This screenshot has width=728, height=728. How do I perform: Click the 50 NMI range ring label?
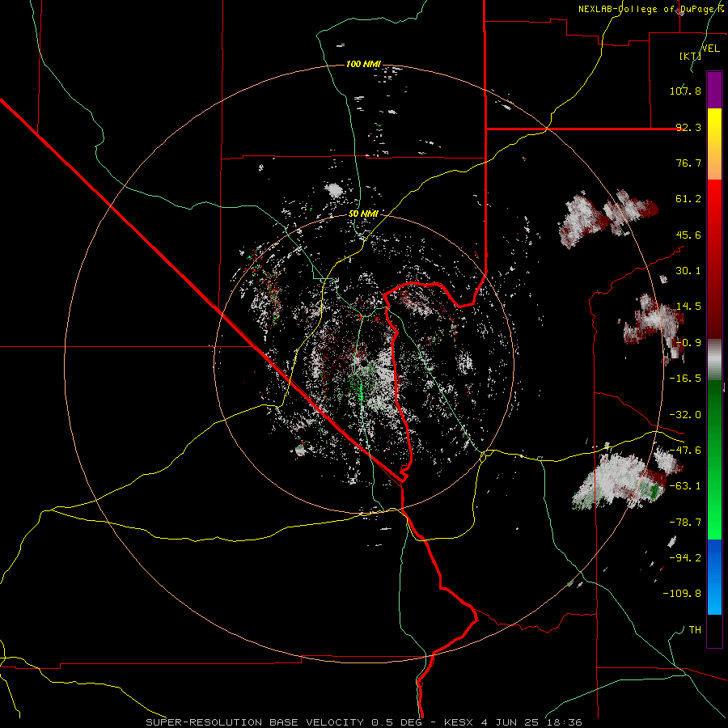pos(363,214)
